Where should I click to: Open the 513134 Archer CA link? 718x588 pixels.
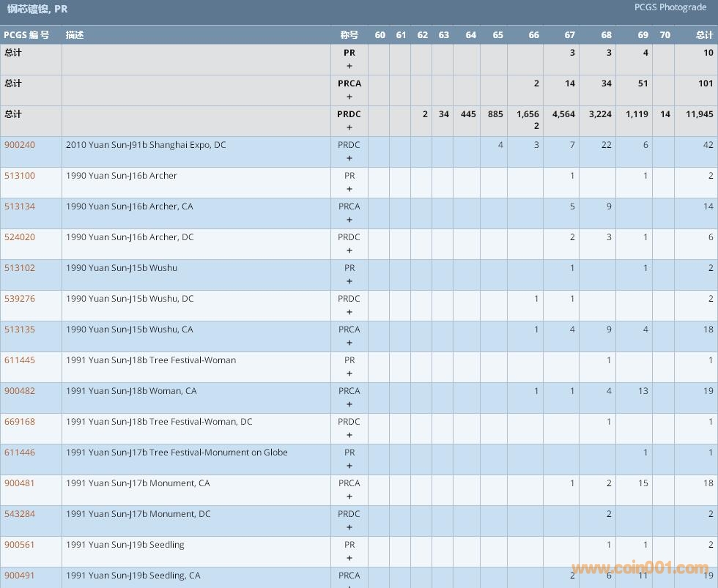pyautogui.click(x=20, y=206)
